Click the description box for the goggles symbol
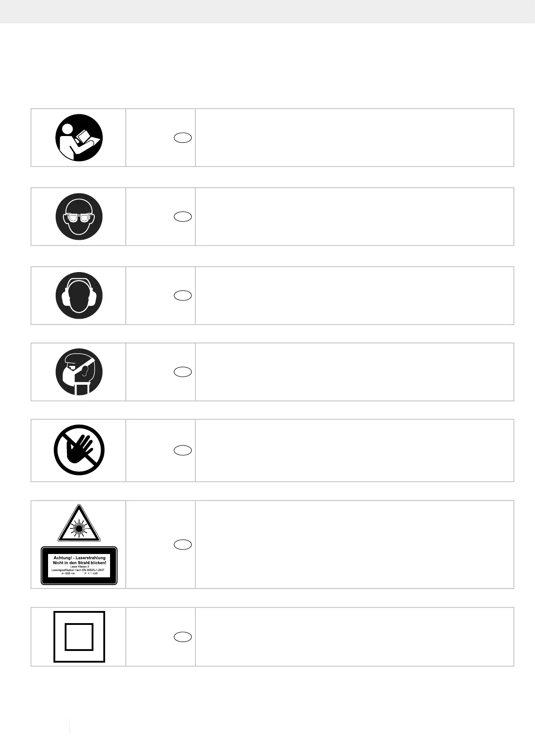Viewport: 535px width, 756px height. click(x=354, y=216)
